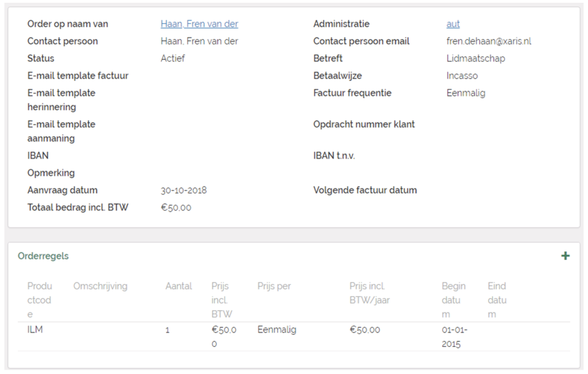This screenshot has width=588, height=374.
Task: Click the Orderregels section heading
Action: (43, 256)
